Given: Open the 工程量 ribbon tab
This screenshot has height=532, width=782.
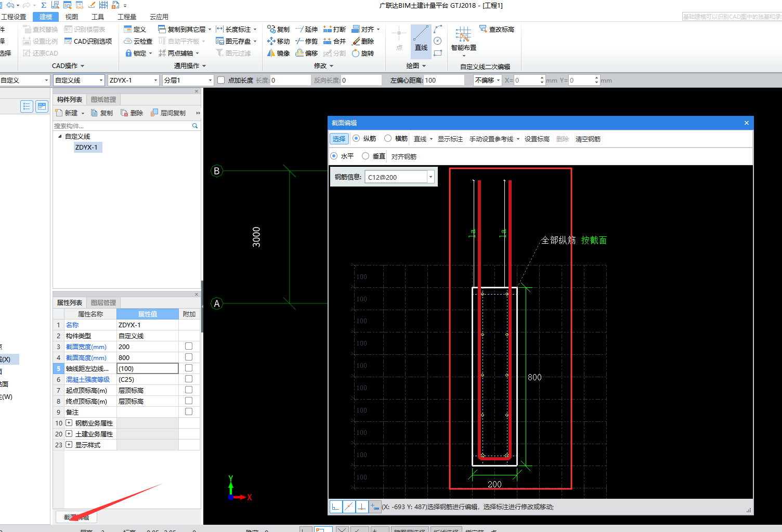Looking at the screenshot, I should tap(127, 17).
